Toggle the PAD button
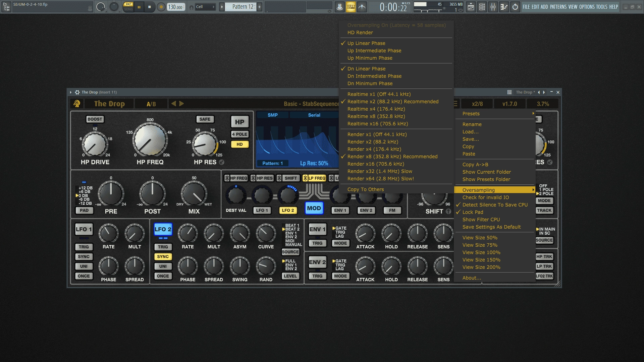Screen dimensions: 644x362 pos(84,210)
